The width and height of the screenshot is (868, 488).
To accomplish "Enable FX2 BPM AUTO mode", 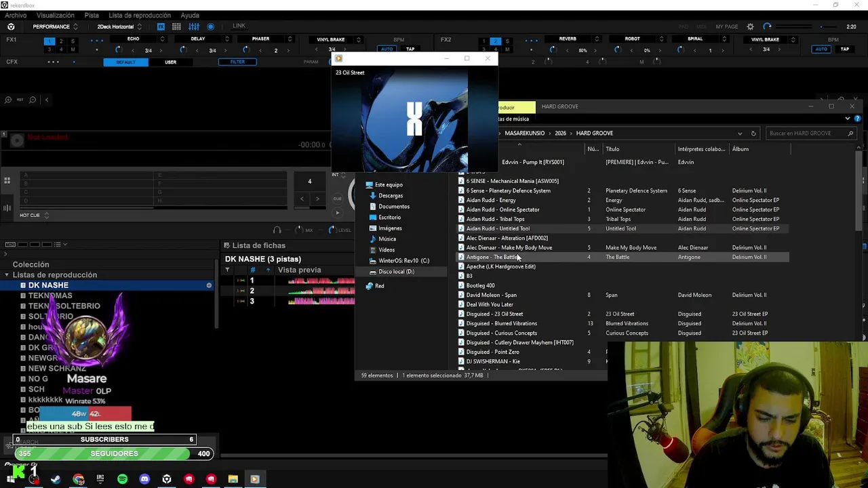I will coord(821,49).
